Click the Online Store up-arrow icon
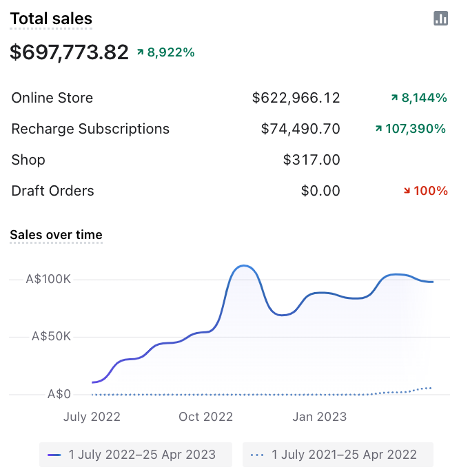The image size is (459, 476). [x=394, y=98]
